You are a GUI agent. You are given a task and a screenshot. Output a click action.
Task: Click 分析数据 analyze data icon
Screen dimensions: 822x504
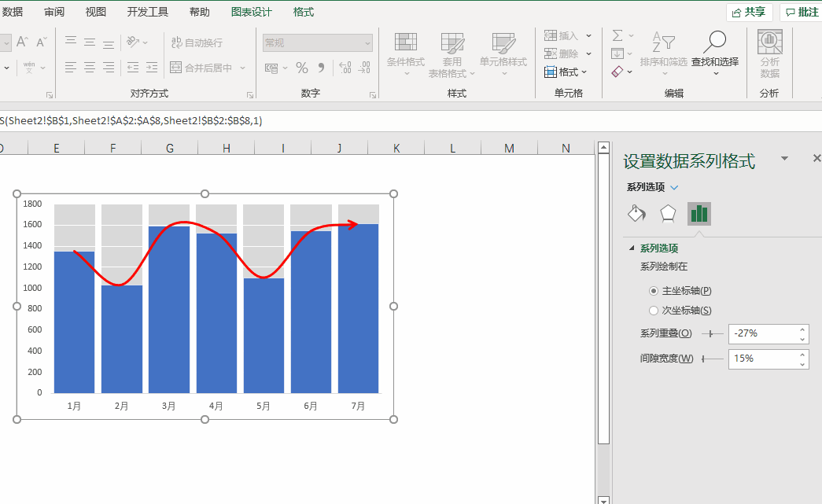point(769,54)
